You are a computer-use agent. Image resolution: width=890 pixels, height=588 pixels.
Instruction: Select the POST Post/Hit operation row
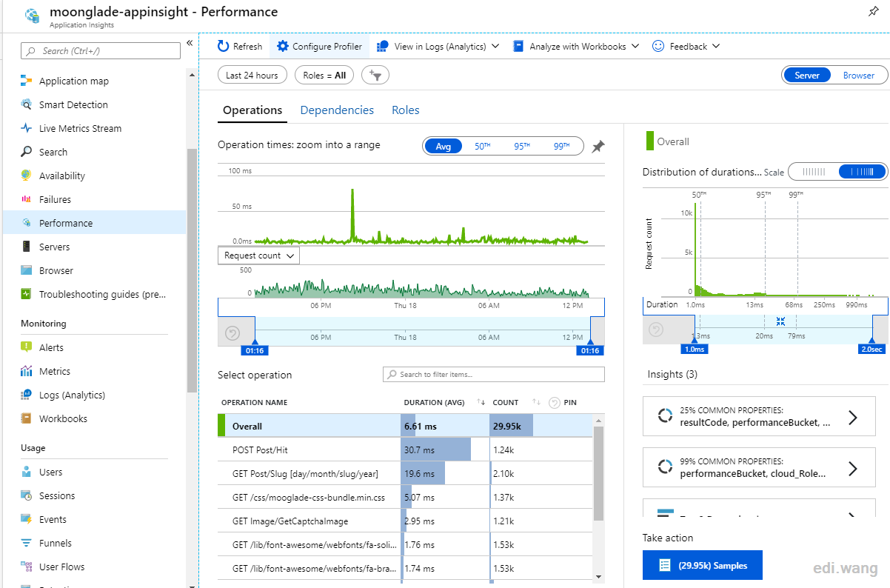coord(405,450)
